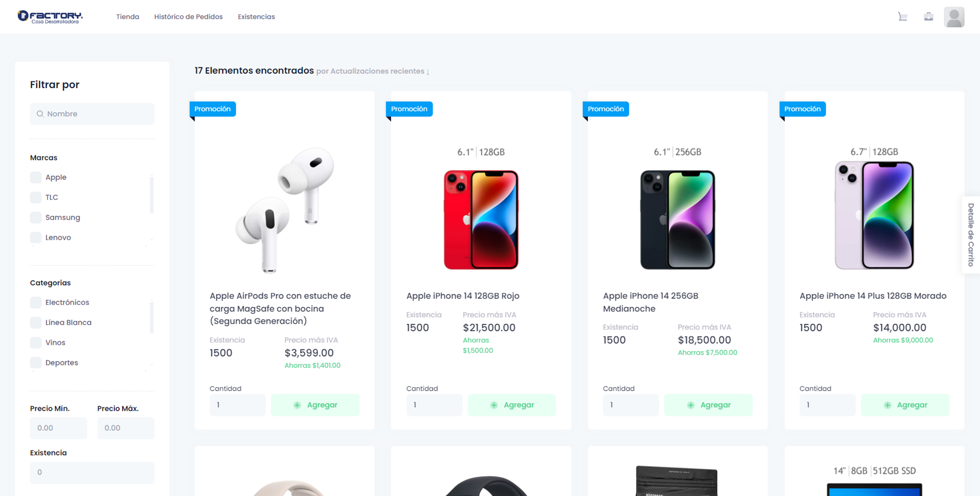Open the shopping cart icon
Image resolution: width=980 pixels, height=496 pixels.
pyautogui.click(x=903, y=17)
